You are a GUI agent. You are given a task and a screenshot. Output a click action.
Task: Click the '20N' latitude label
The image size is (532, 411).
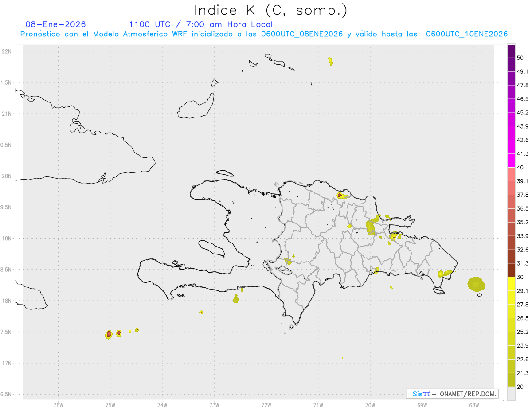(8, 176)
